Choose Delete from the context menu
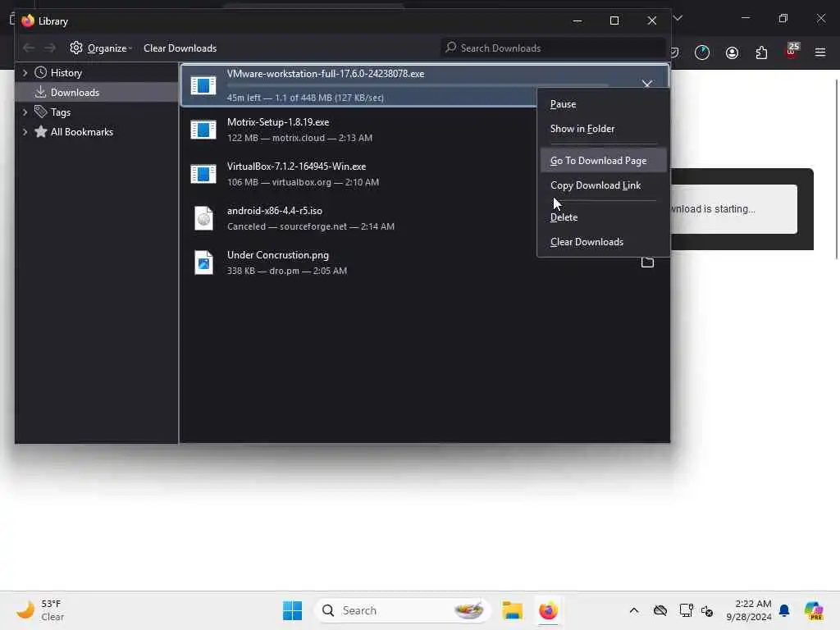This screenshot has height=630, width=840. (603, 217)
